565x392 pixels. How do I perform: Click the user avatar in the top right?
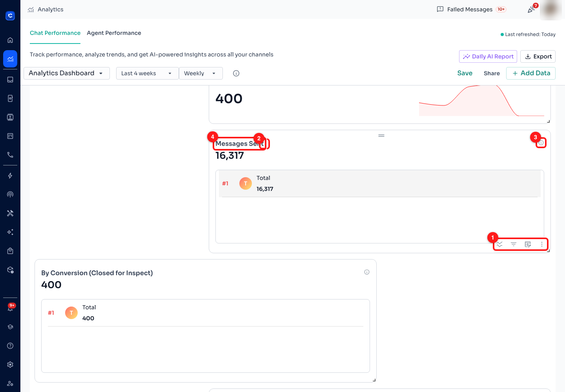point(551,9)
